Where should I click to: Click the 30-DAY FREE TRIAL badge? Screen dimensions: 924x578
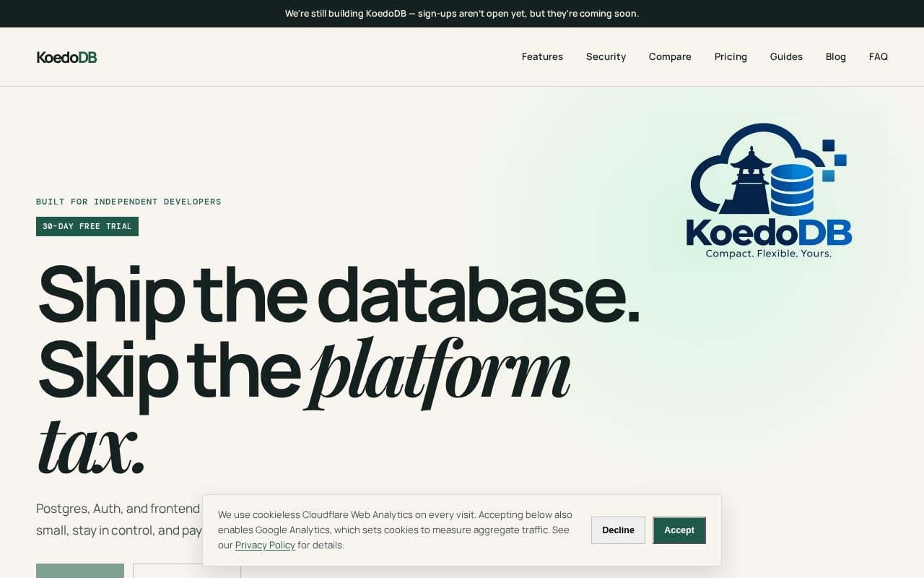[87, 226]
